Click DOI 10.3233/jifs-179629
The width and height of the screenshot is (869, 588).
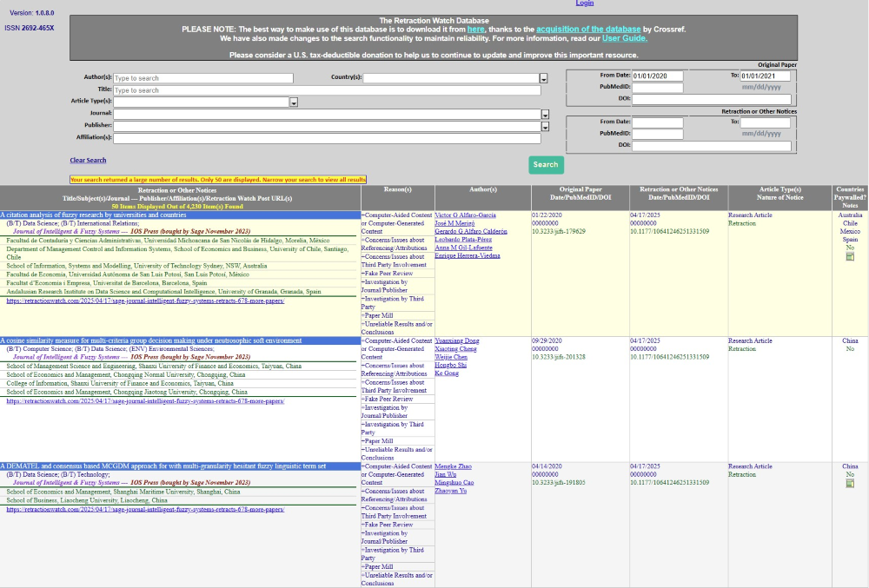tap(558, 231)
